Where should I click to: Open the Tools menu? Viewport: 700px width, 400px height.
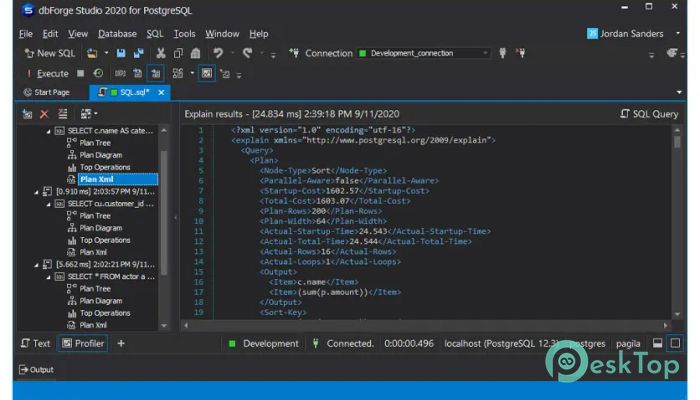click(184, 34)
